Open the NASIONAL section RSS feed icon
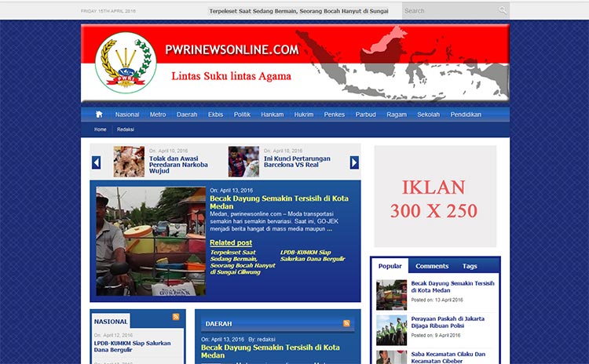 pyautogui.click(x=176, y=317)
